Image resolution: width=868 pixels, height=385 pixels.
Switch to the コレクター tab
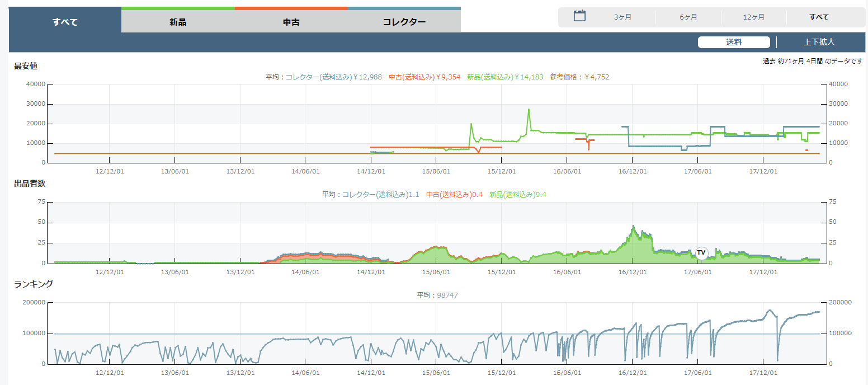coord(404,22)
